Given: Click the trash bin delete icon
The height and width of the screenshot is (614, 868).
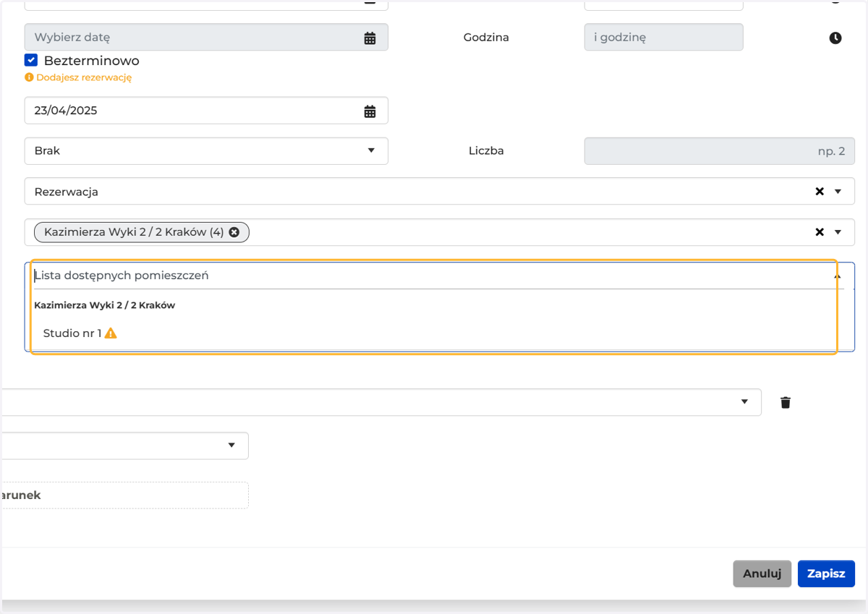Looking at the screenshot, I should (786, 402).
